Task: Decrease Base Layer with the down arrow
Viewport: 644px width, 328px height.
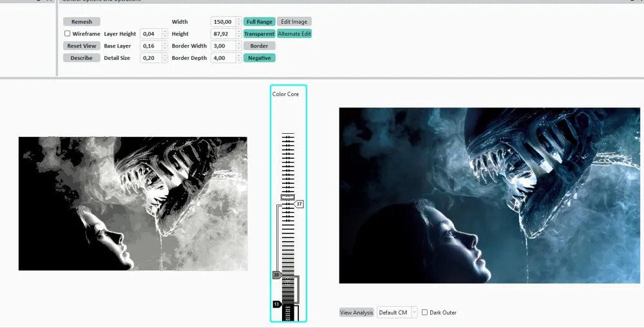Action: (165, 48)
